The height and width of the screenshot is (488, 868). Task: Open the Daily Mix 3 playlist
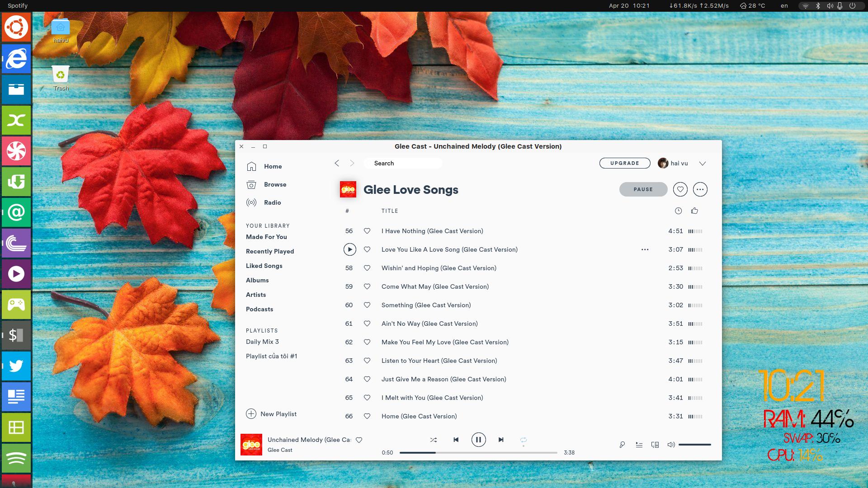[262, 342]
